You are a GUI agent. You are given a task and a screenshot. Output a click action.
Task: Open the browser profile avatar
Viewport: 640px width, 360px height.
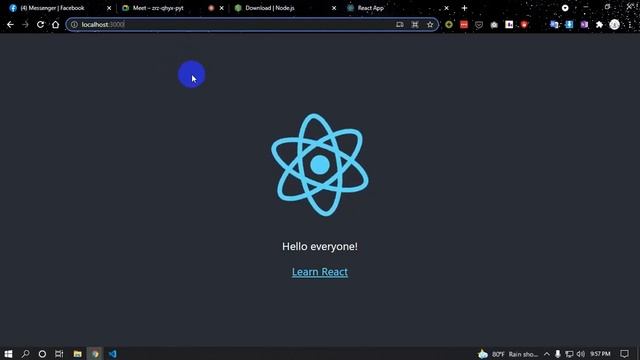click(615, 24)
